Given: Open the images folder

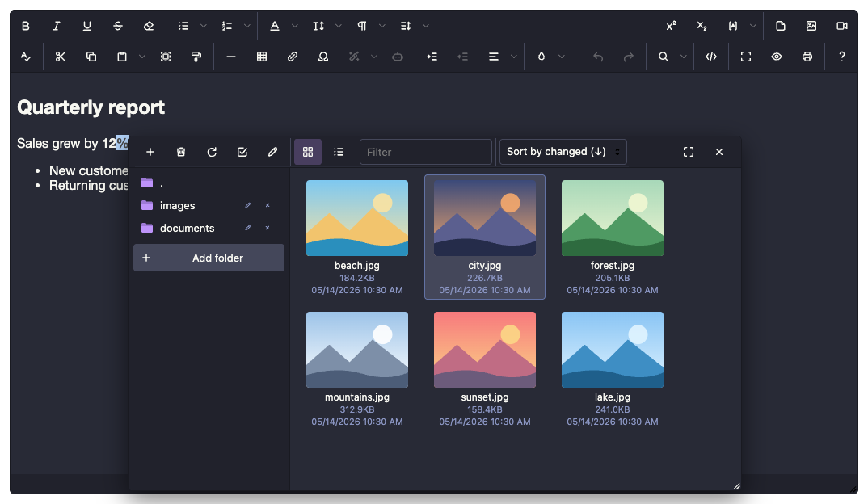Looking at the screenshot, I should (177, 206).
